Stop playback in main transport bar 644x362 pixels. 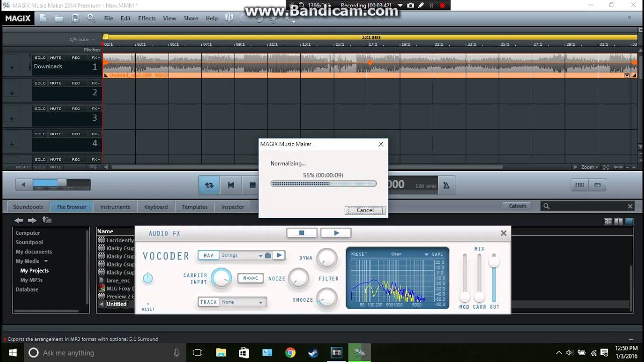click(253, 185)
